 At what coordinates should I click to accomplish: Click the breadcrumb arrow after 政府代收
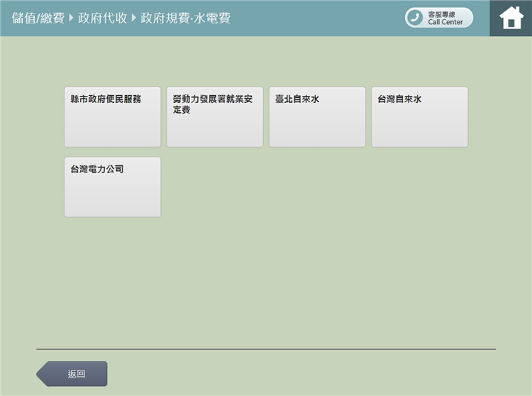coord(133,18)
